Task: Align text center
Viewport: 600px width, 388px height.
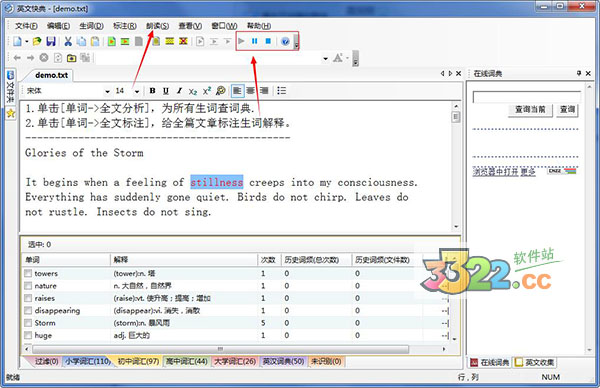Action: point(250,91)
